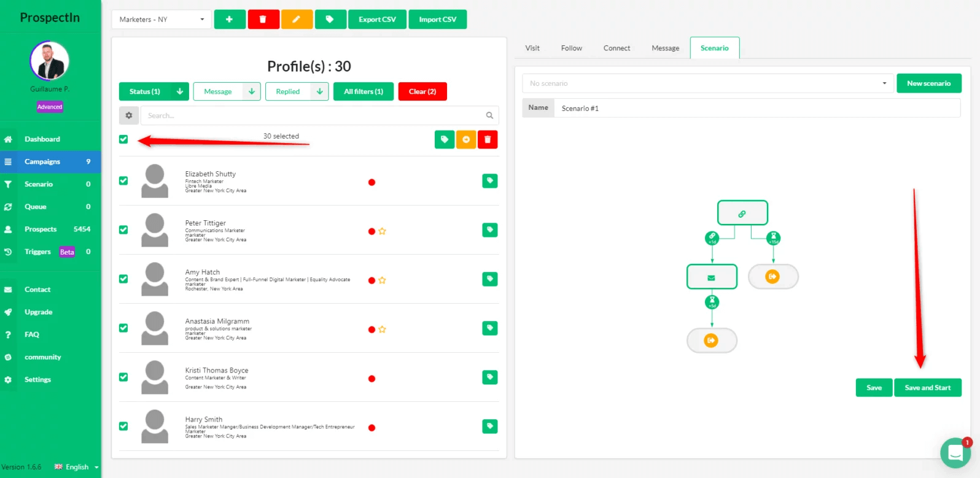Click the red trash icon for selected profiles

click(488, 140)
